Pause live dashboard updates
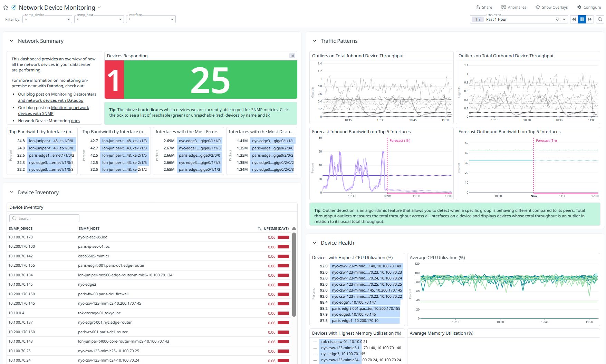The image size is (606, 364). point(582,19)
